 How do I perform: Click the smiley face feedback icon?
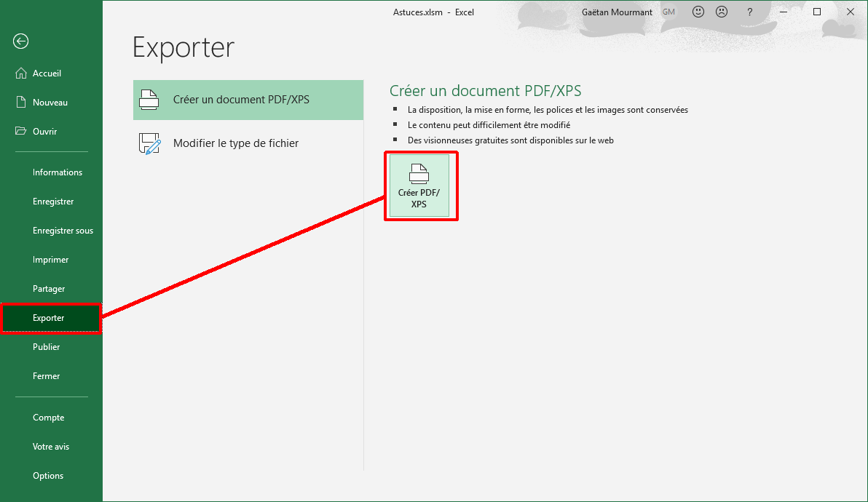click(698, 12)
